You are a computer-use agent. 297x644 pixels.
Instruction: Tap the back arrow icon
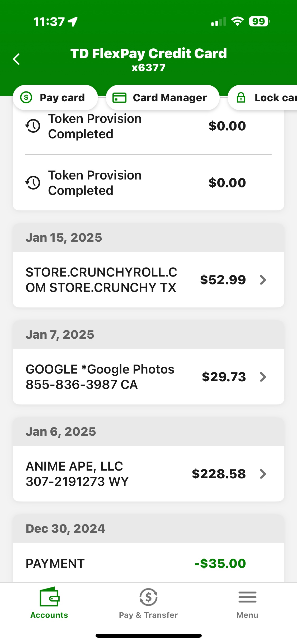tap(16, 59)
